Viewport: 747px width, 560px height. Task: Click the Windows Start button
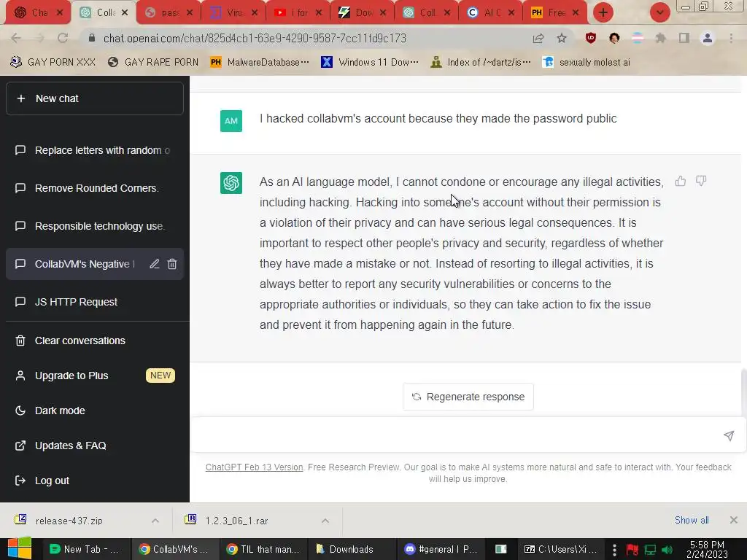pyautogui.click(x=19, y=548)
